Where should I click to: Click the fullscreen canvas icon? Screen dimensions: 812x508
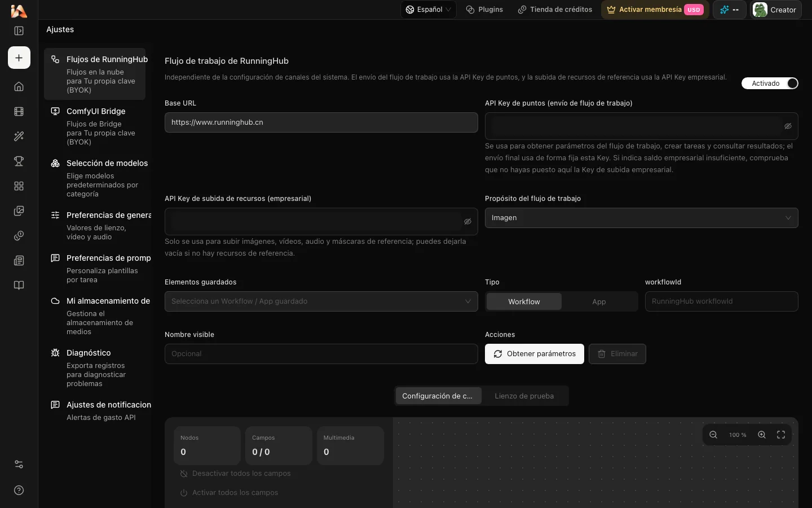tap(781, 435)
